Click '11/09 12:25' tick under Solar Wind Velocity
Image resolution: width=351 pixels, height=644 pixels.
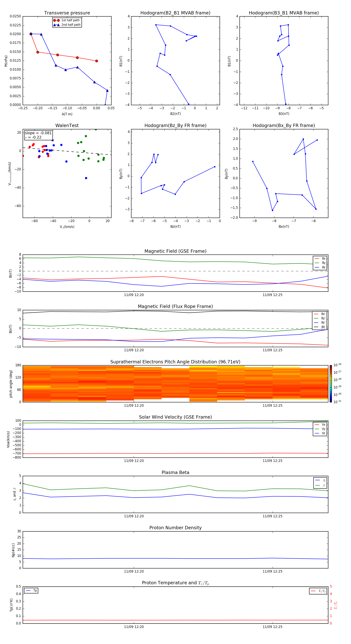272,461
